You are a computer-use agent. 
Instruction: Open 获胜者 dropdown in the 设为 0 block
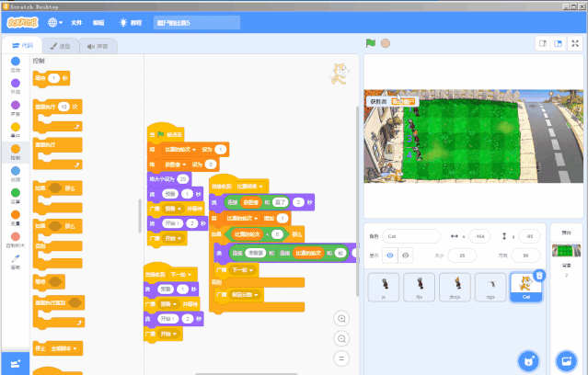(x=174, y=165)
